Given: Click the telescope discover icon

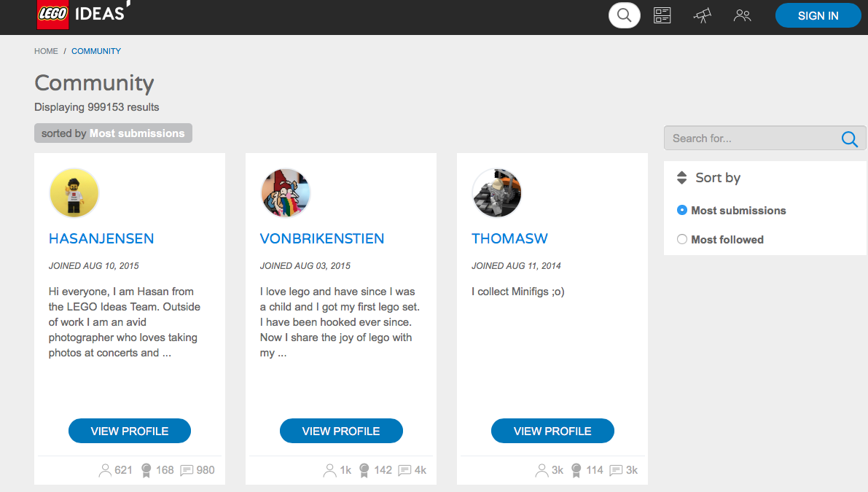Looking at the screenshot, I should point(703,15).
